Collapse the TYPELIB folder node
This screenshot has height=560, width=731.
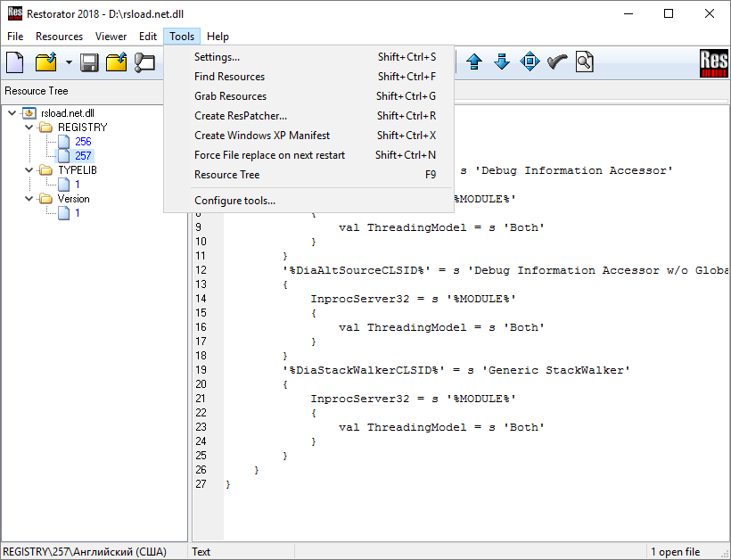[x=29, y=170]
